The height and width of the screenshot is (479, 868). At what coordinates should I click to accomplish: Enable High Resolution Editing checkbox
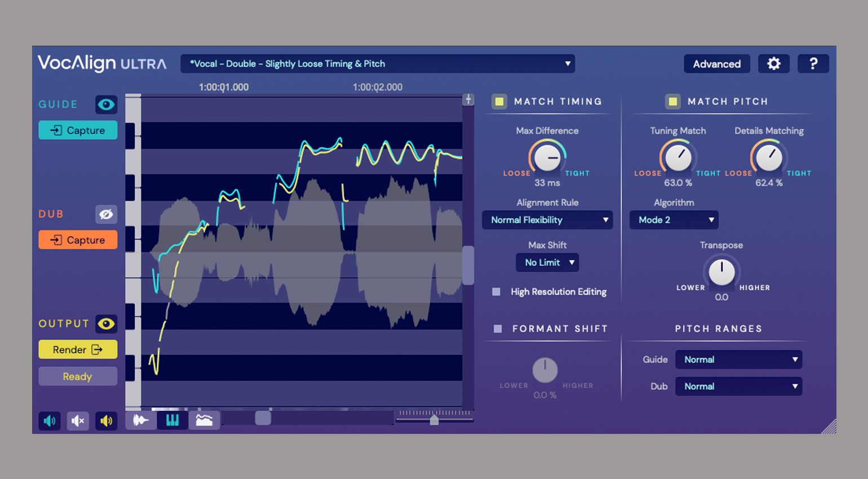point(496,291)
